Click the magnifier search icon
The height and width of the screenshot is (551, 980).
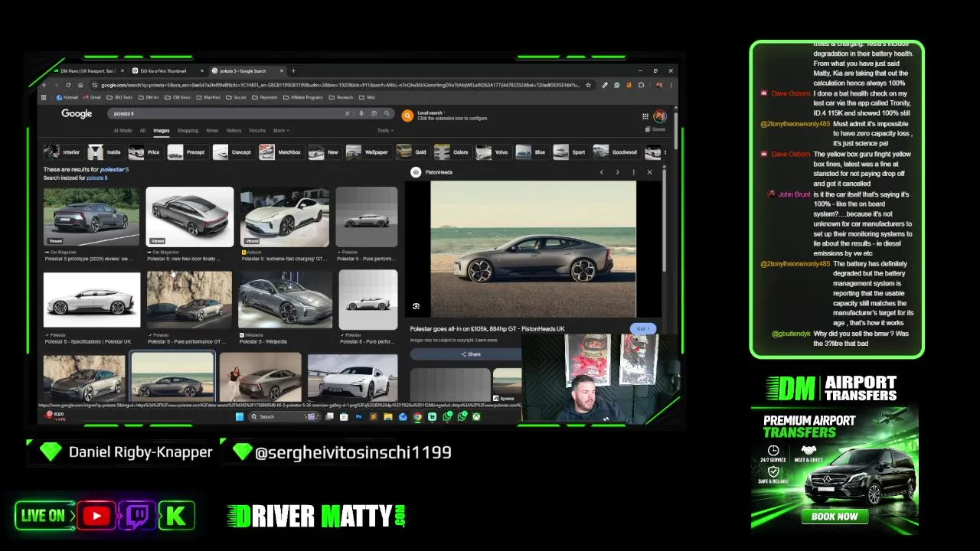pyautogui.click(x=387, y=113)
